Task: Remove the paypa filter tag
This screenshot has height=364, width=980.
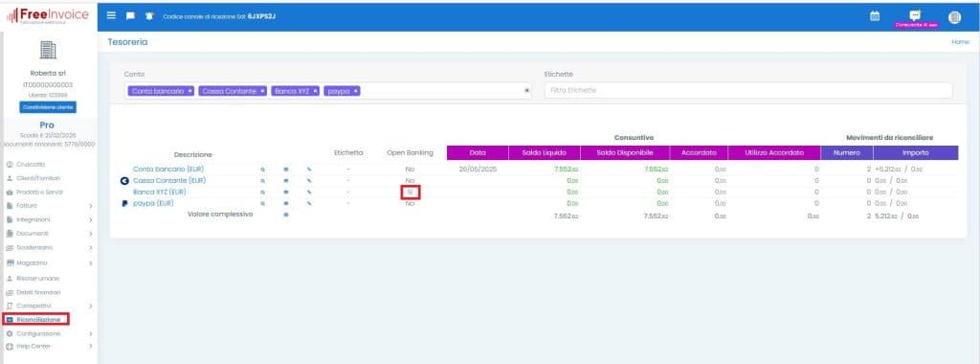Action: [x=356, y=91]
